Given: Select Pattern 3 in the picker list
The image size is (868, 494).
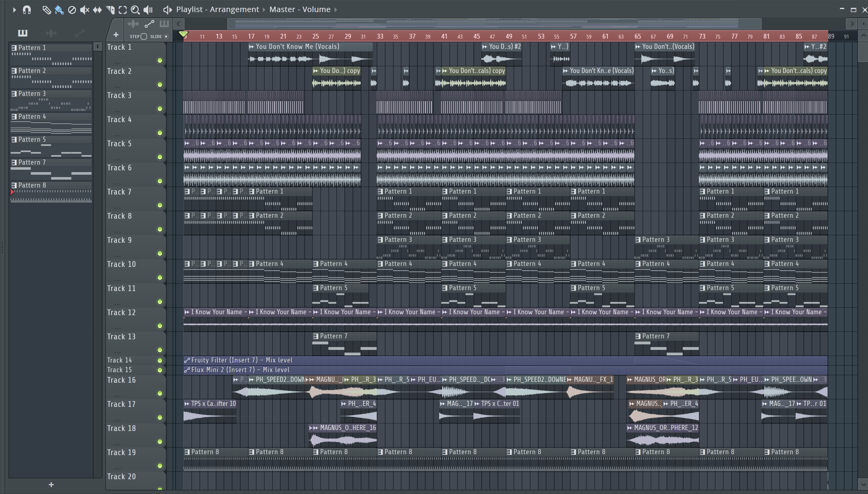Looking at the screenshot, I should click(x=51, y=100).
